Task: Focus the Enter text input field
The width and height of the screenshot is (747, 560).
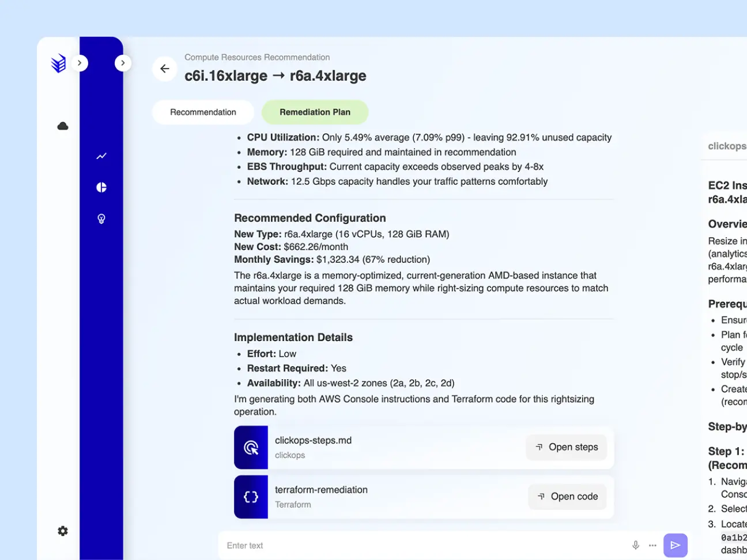Action: pyautogui.click(x=424, y=546)
